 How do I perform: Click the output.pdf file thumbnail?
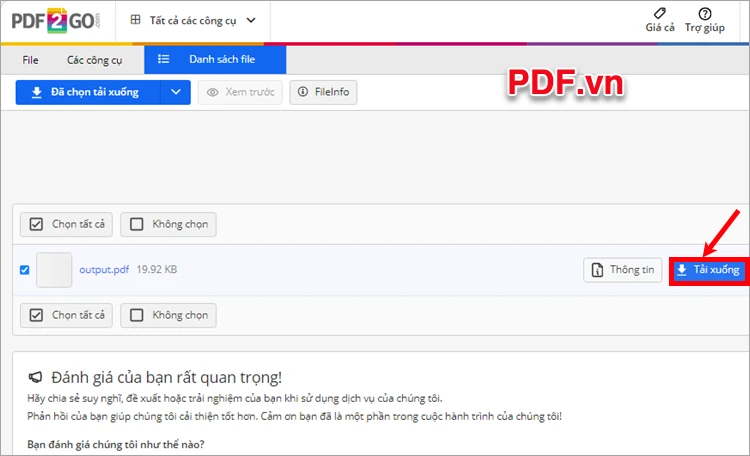click(x=54, y=270)
